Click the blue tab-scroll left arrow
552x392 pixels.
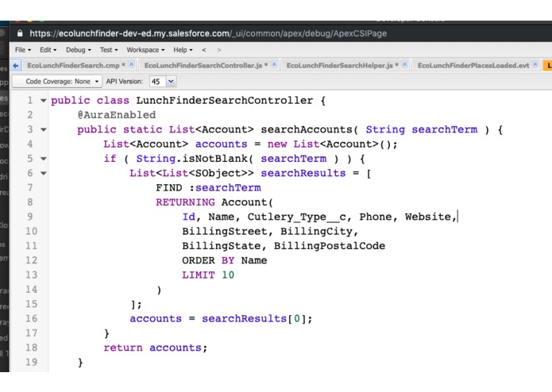(16, 65)
